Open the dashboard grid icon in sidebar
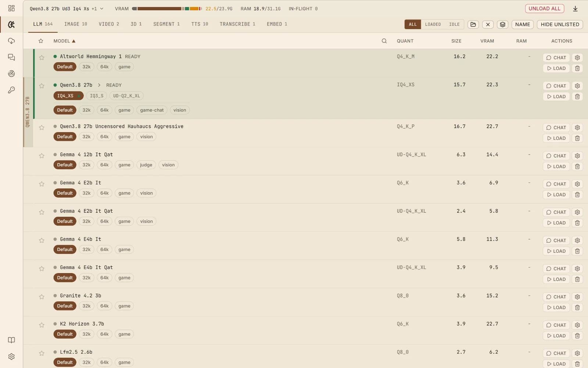588x368 pixels. (11, 8)
